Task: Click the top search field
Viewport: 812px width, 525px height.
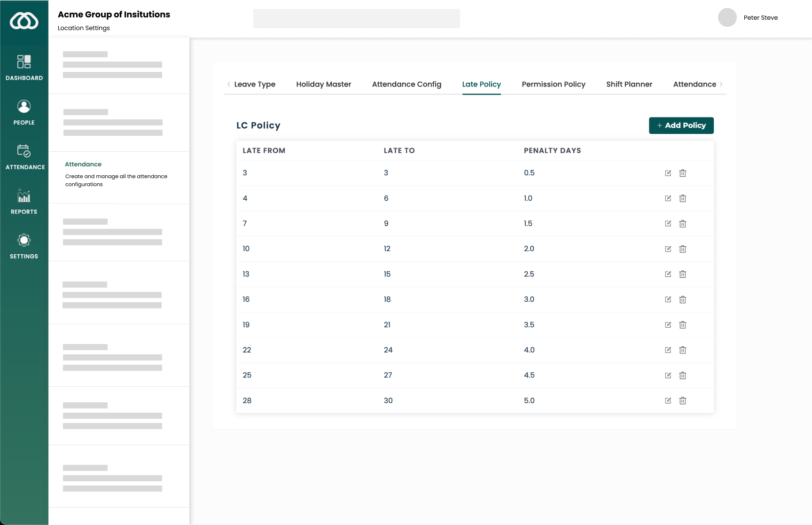Action: click(x=356, y=19)
